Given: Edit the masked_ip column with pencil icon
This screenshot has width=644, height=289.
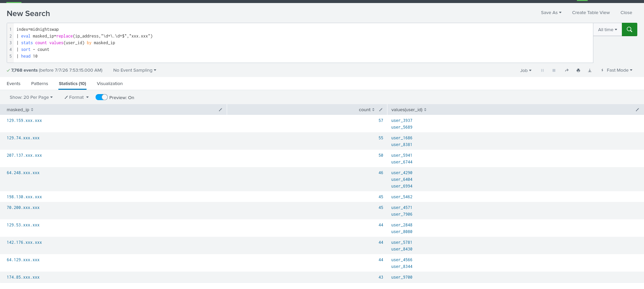Looking at the screenshot, I should point(220,110).
